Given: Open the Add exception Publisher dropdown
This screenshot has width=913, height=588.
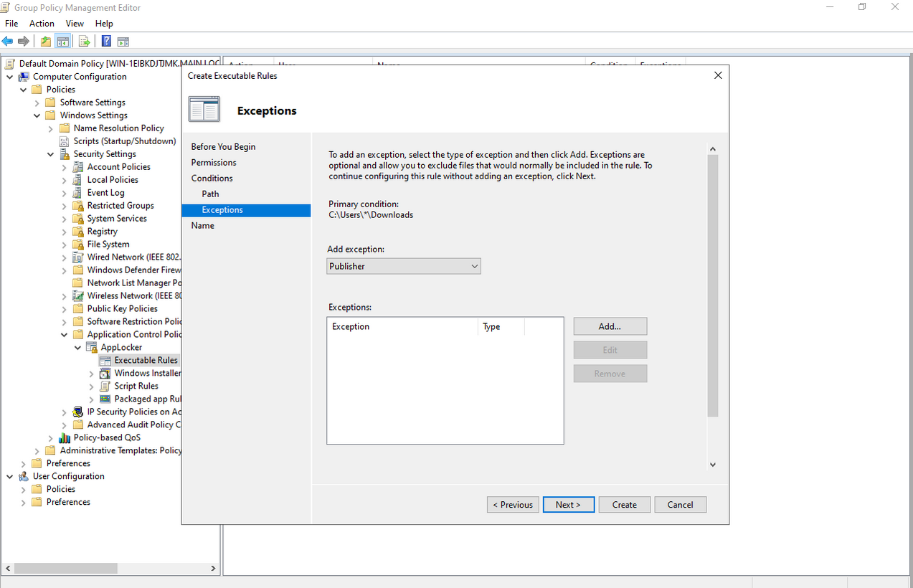Looking at the screenshot, I should [403, 266].
